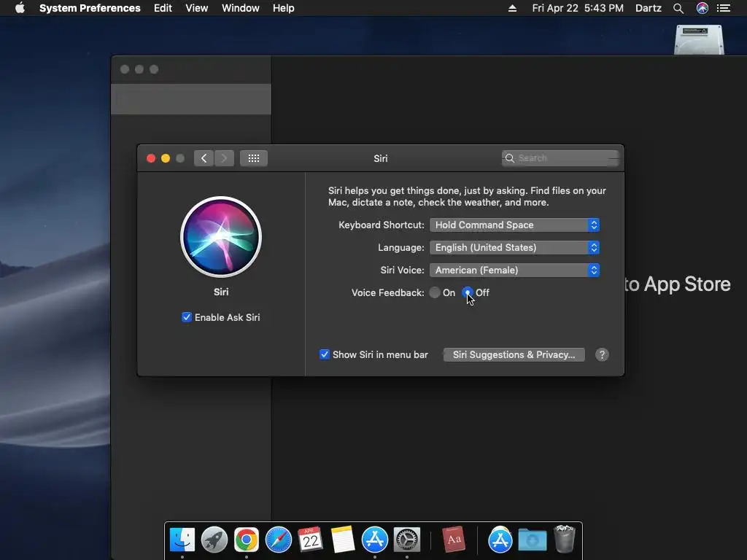Select Voice Feedback Off
This screenshot has width=747, height=560.
[x=468, y=292]
